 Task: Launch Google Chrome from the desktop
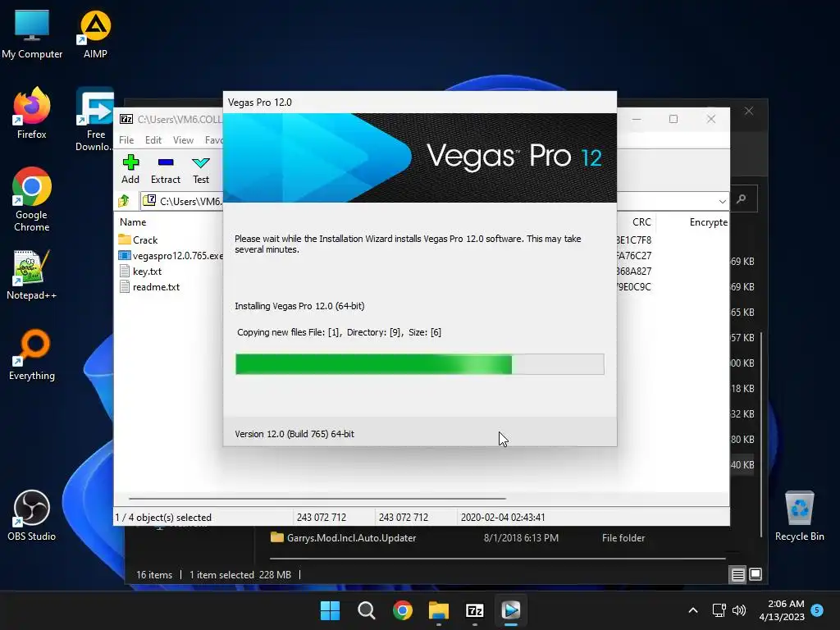(32, 199)
